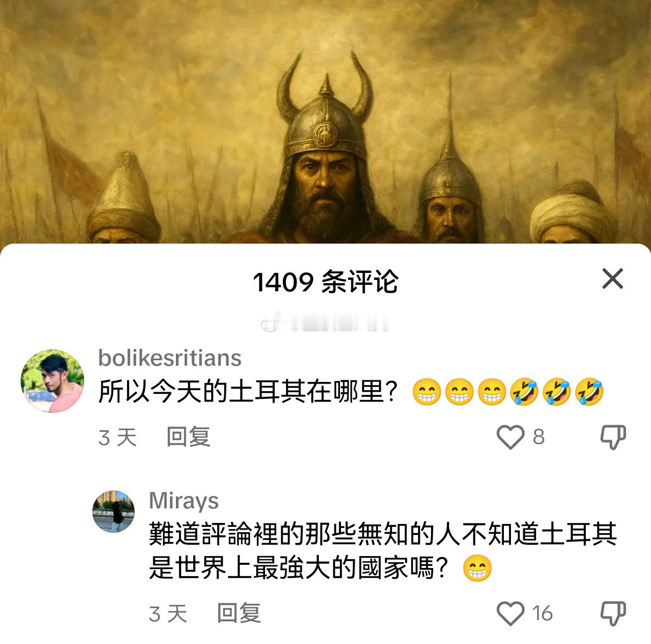
Task: Open bolikesritians' profile avatar
Action: [52, 381]
